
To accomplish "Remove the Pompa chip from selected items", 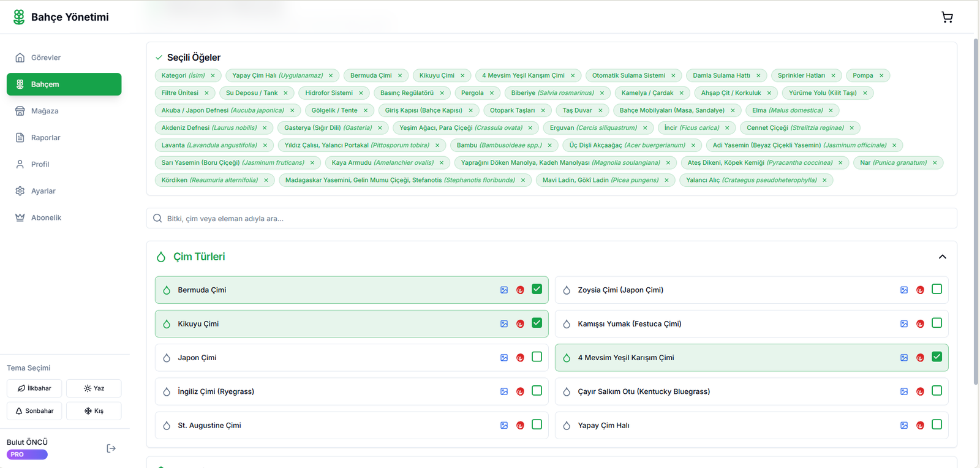I will 881,76.
